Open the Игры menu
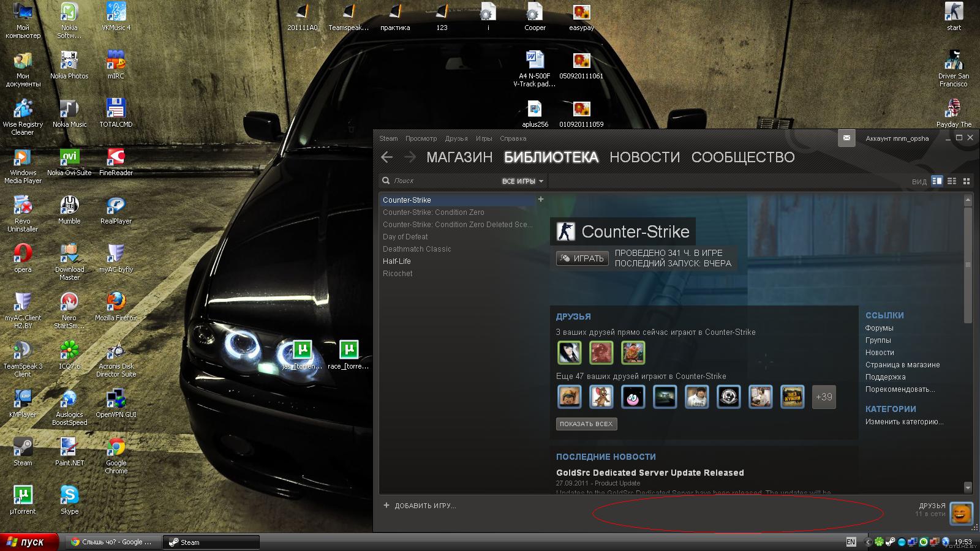 [484, 138]
